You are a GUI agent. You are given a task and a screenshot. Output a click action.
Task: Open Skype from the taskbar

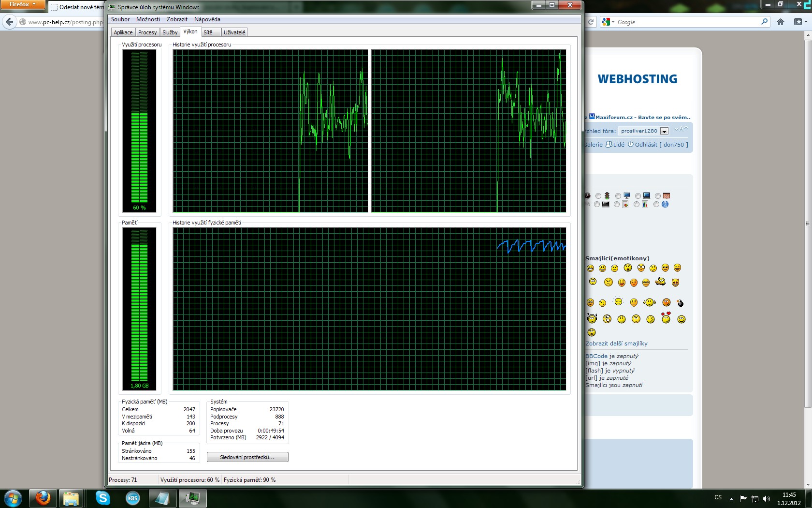[x=102, y=498]
